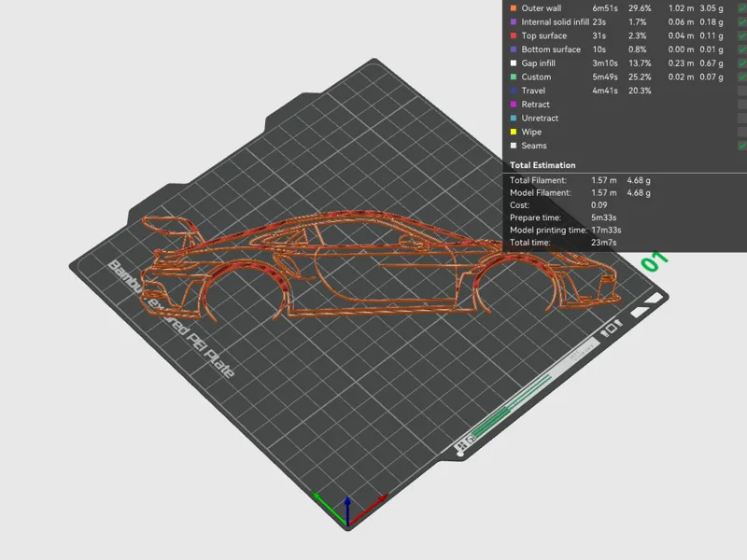747x560 pixels.
Task: Select the Bottom surface legend label
Action: tap(551, 49)
